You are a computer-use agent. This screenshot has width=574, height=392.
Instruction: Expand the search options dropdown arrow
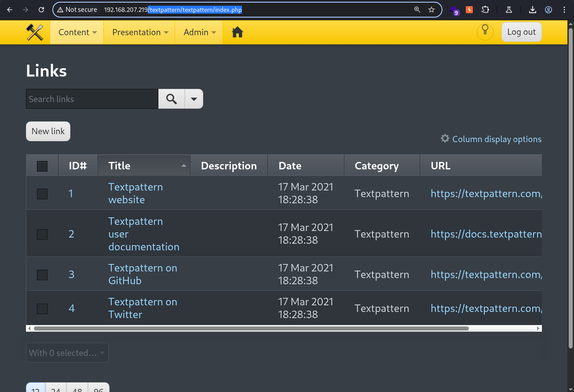tap(194, 99)
